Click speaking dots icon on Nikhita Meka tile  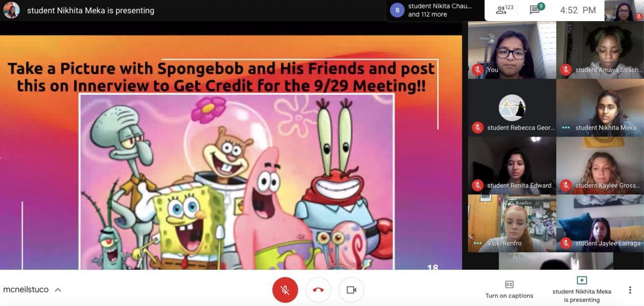pos(566,128)
